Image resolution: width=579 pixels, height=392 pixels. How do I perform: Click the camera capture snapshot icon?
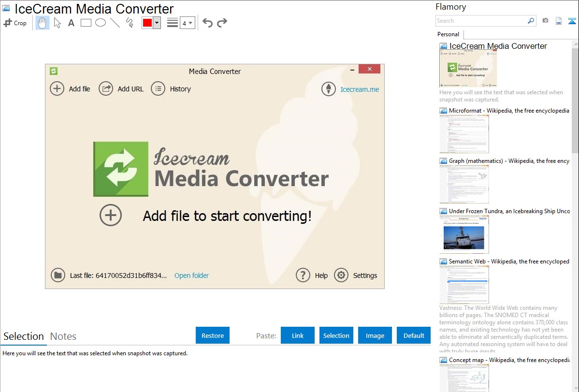[545, 21]
